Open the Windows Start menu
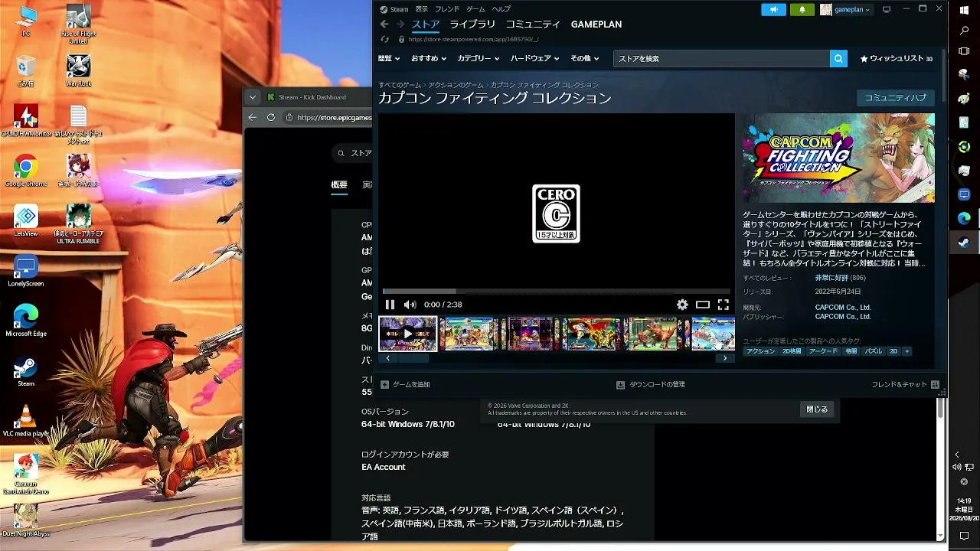Viewport: 980px width, 551px height. click(x=964, y=10)
